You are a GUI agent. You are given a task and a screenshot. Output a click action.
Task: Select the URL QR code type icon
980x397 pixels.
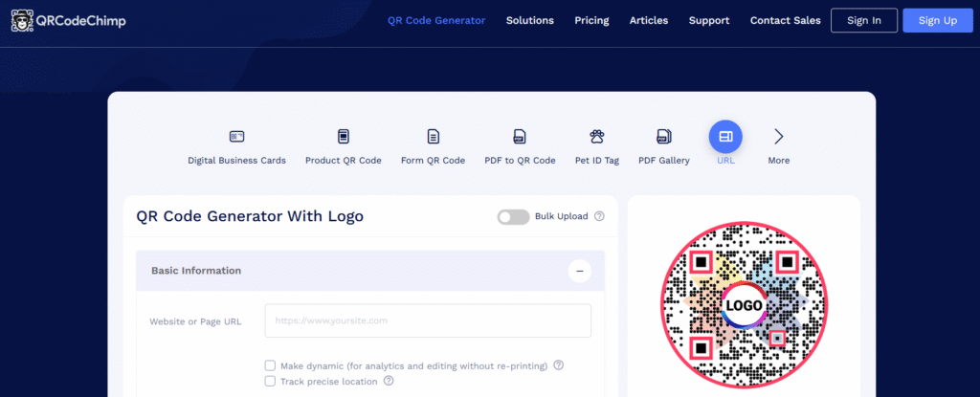[x=725, y=136]
